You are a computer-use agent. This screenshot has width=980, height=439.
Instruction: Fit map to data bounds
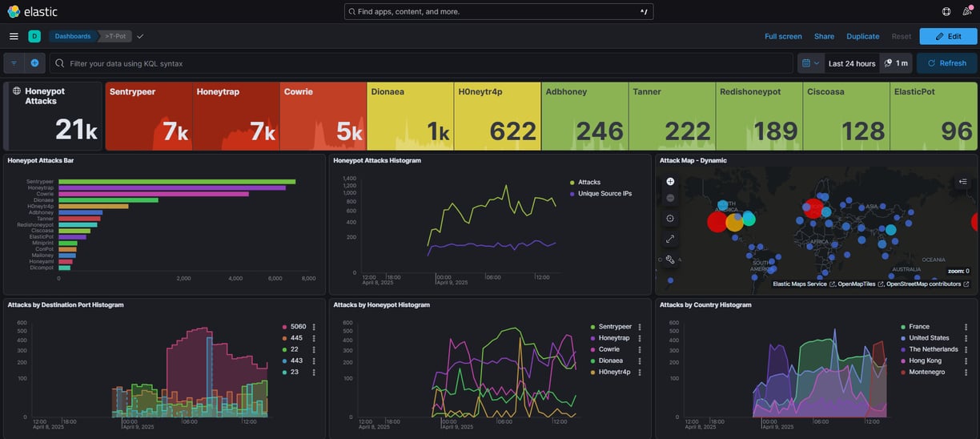click(x=670, y=218)
